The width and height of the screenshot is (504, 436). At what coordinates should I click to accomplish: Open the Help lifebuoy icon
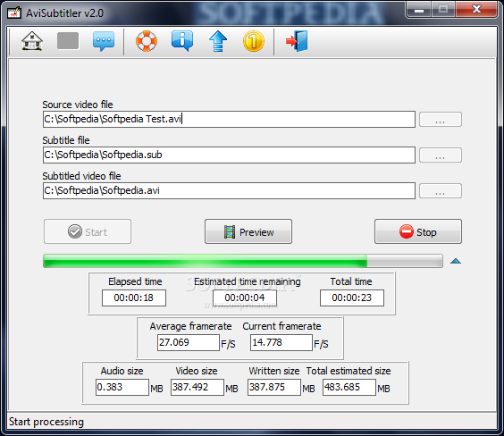pos(147,41)
